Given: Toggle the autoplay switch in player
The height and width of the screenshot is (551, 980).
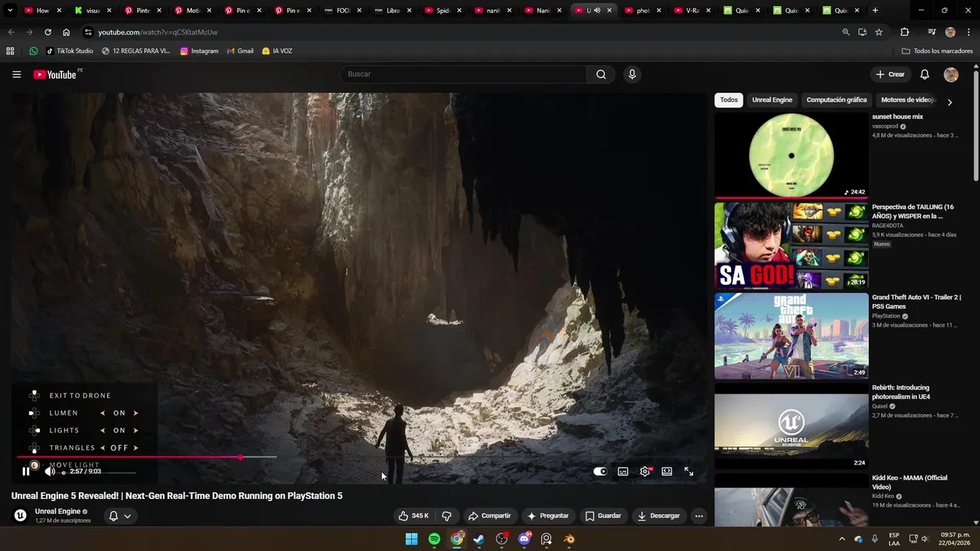Looking at the screenshot, I should click(x=600, y=471).
